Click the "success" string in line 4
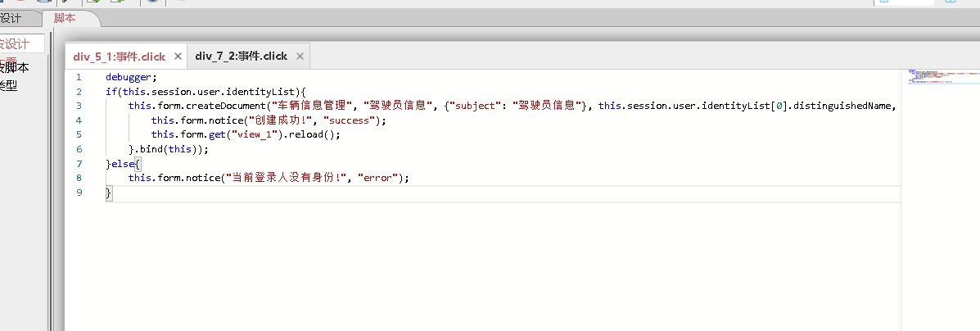Viewport: 980px width, 331px height. [349, 120]
